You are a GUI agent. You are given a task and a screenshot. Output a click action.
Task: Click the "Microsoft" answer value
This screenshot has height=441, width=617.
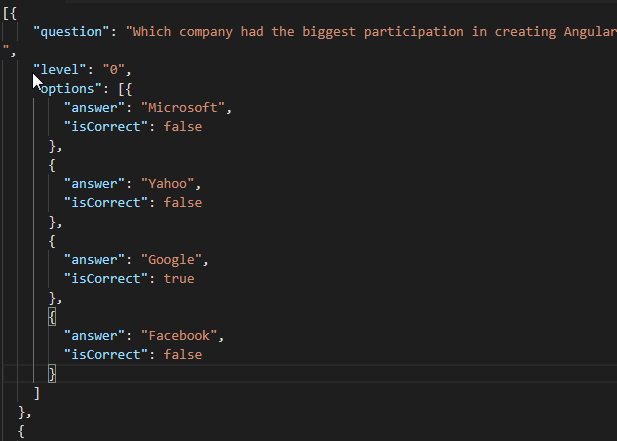click(x=183, y=108)
